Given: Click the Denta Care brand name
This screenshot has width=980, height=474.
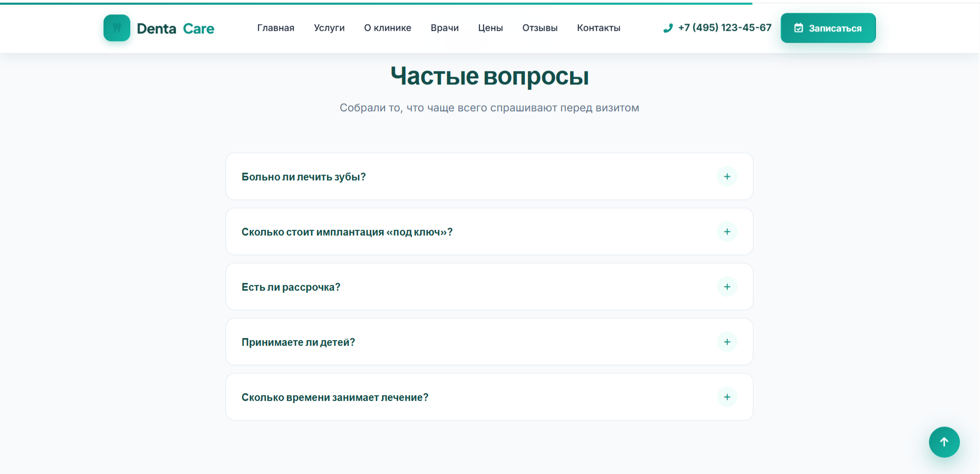Looking at the screenshot, I should 176,28.
